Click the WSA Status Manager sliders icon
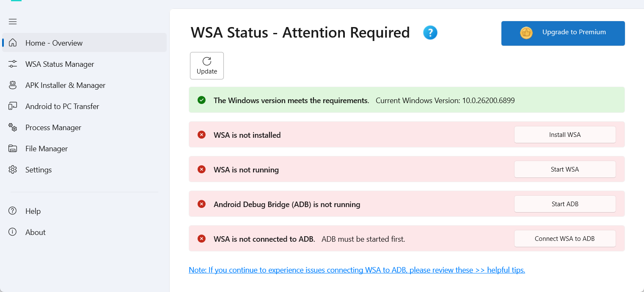The image size is (644, 292). pos(13,64)
